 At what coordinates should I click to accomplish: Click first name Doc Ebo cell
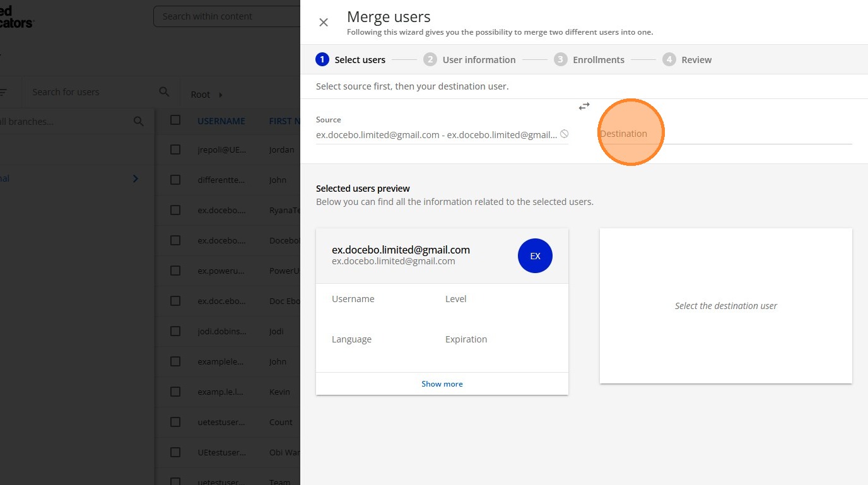point(284,301)
